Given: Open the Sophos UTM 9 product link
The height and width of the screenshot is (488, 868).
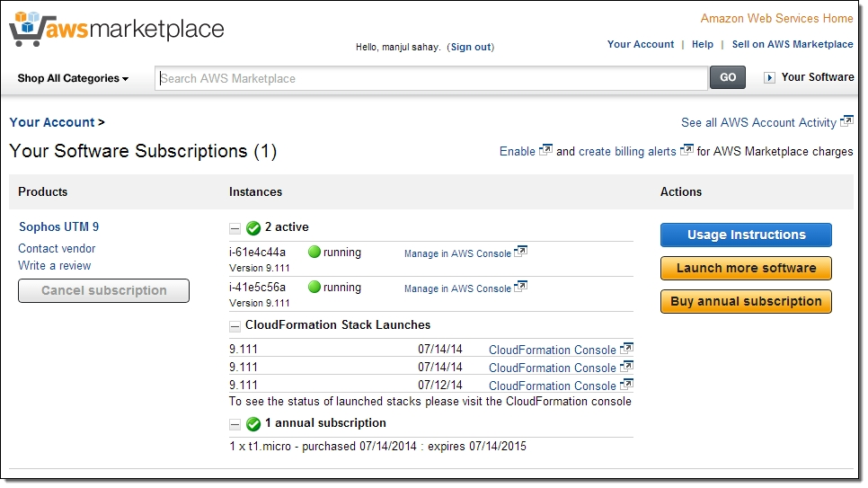Looking at the screenshot, I should click(59, 227).
